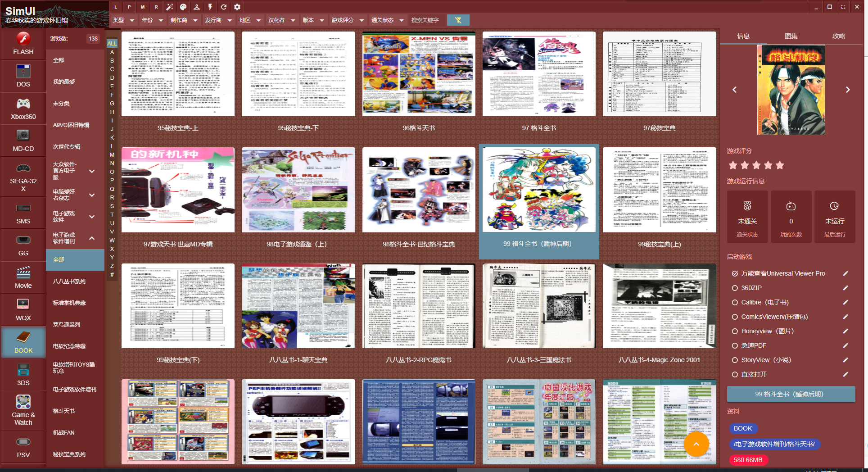
Task: Switch to the 信息 tab
Action: tap(743, 36)
